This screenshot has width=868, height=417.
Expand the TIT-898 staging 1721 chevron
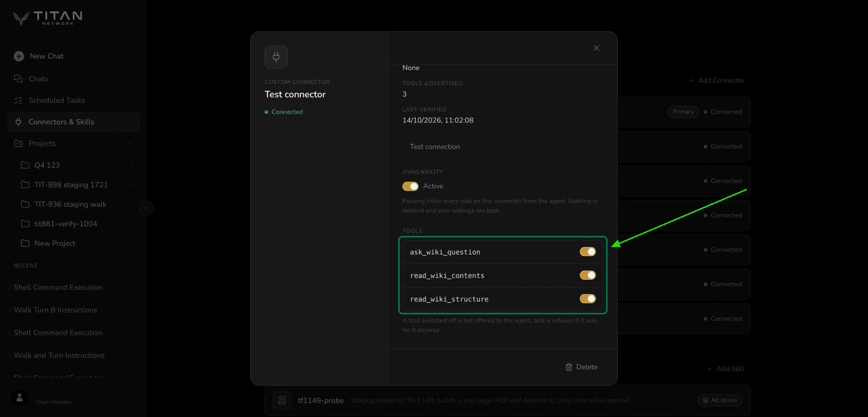point(131,185)
